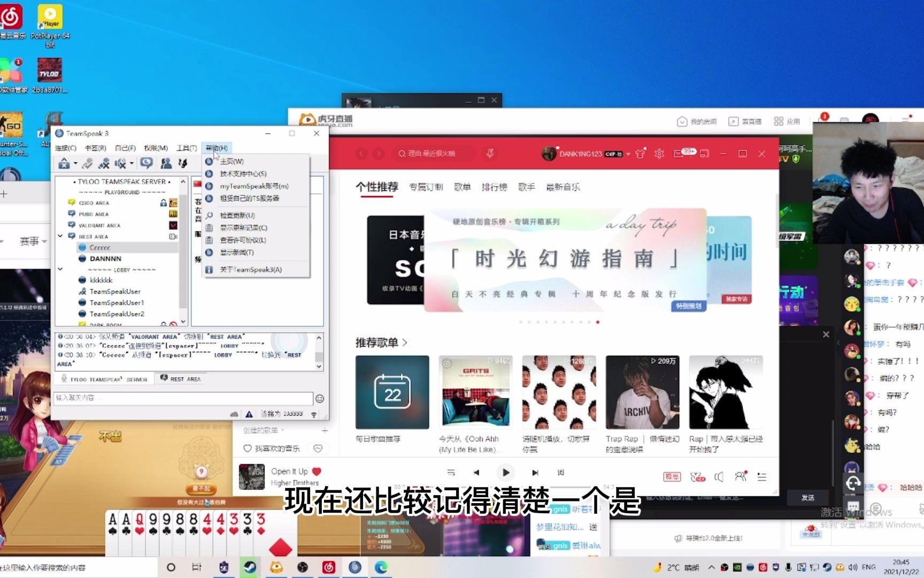This screenshot has height=578, width=924.
Task: Open the play queue list icon
Action: (x=762, y=476)
